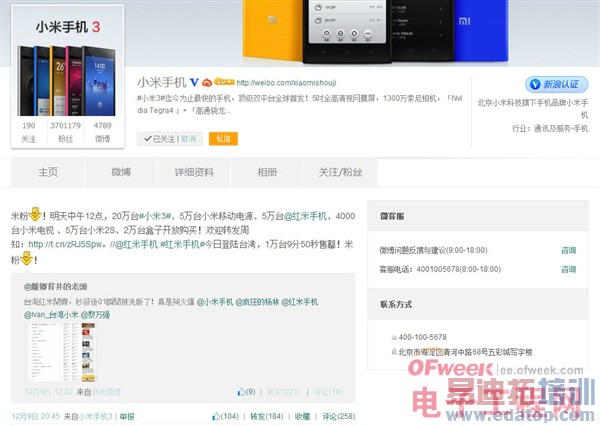Click the emoji at the post's end
The image size is (600, 426).
pos(26,259)
